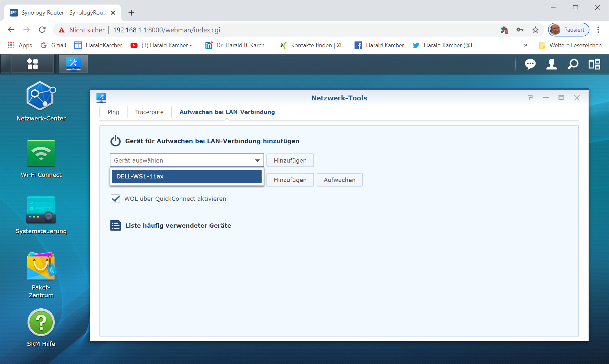Select DELL-WS1-11ax from the list

(186, 176)
